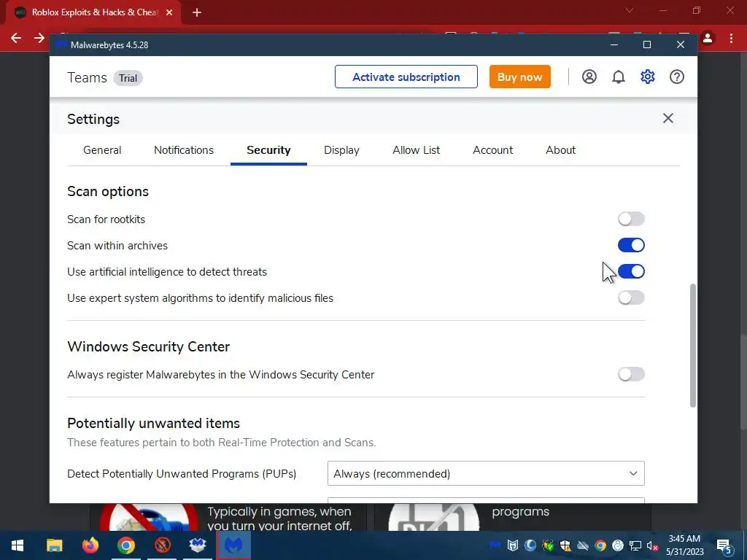Open File Explorer from taskbar
The width and height of the screenshot is (747, 560).
pos(54,545)
